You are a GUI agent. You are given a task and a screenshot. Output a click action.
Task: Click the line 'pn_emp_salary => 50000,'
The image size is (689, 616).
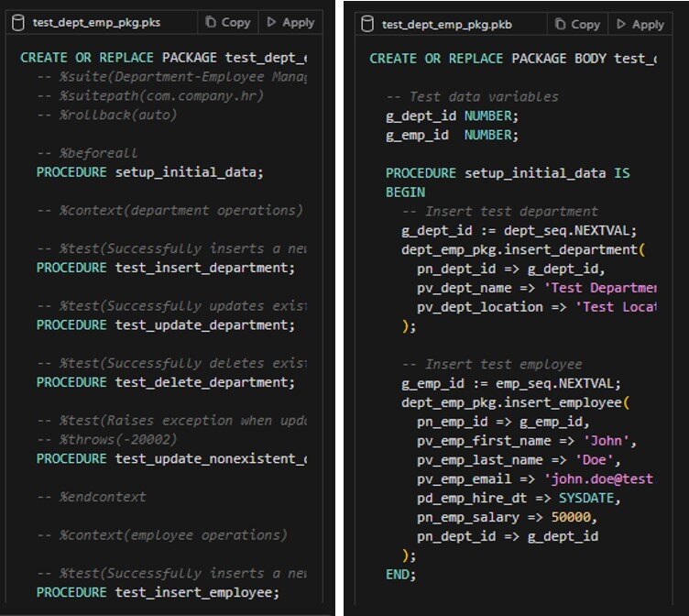(x=507, y=518)
